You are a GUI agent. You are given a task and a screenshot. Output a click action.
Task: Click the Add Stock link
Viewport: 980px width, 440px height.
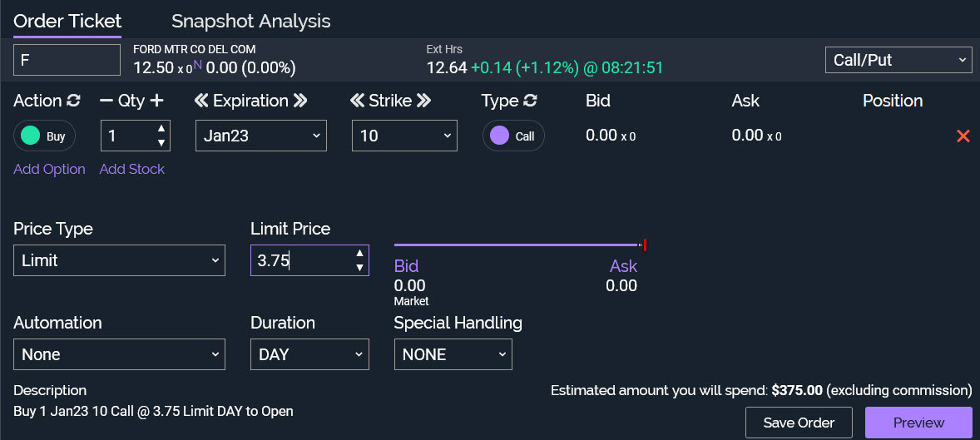click(x=132, y=169)
